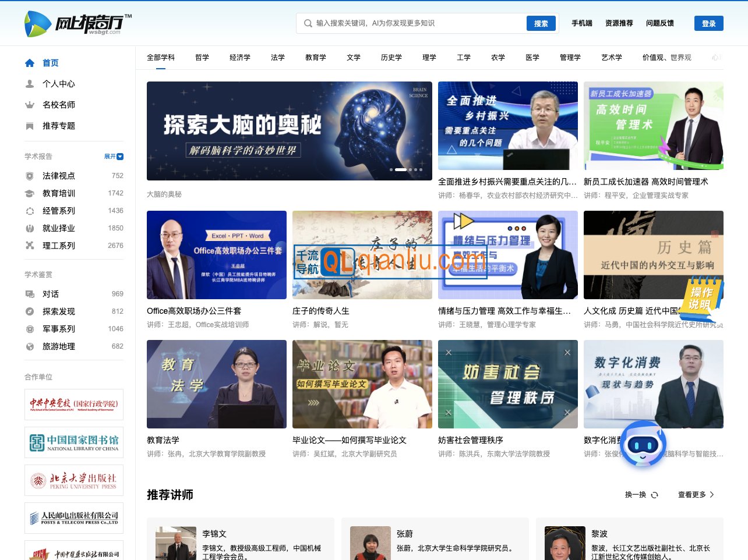This screenshot has width=748, height=560.
Task: Click the globe icon for 旅游地理
Action: [x=29, y=346]
